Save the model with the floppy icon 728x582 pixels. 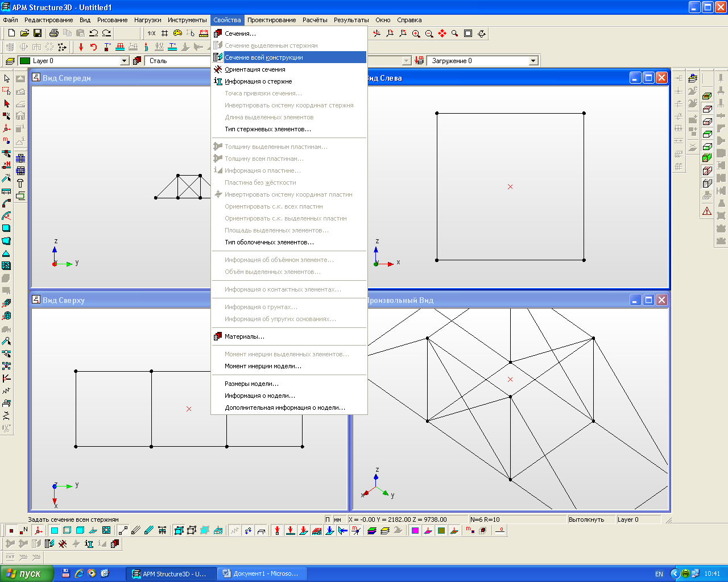point(38,34)
